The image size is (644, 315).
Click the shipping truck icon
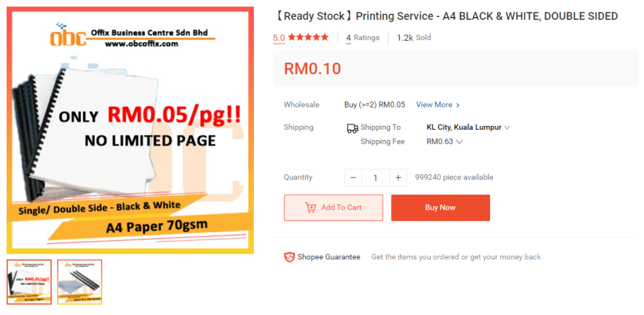[x=352, y=129]
